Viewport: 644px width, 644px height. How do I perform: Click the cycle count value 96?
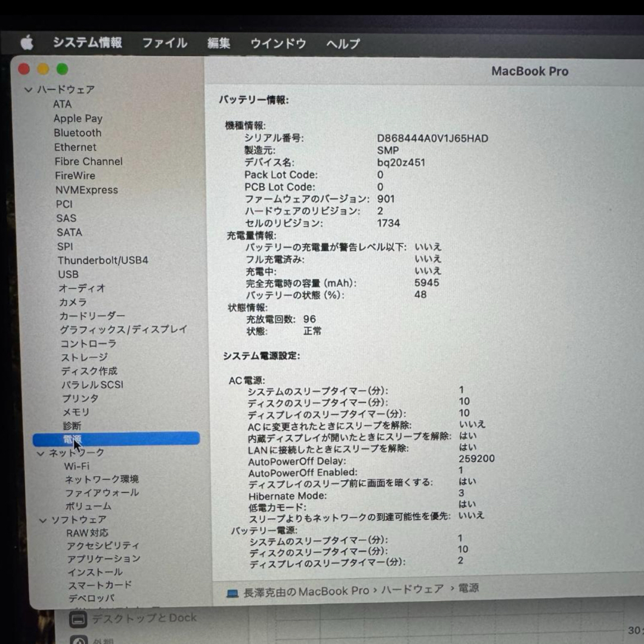(309, 319)
